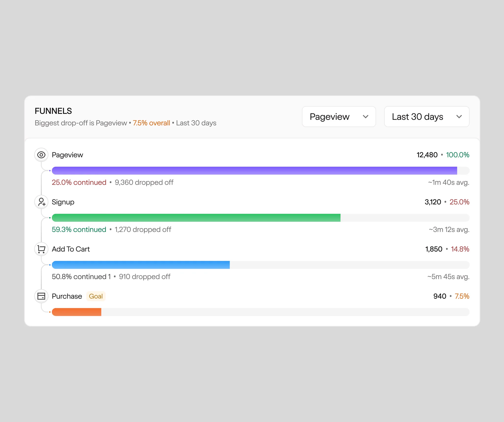This screenshot has width=504, height=422.
Task: Click the Goal badge next to Purchase
Action: pyautogui.click(x=96, y=296)
